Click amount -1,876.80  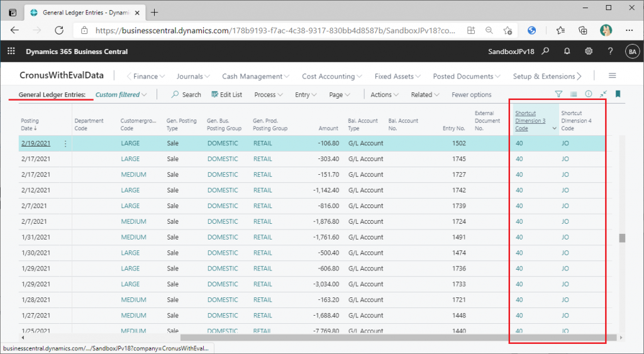click(326, 222)
